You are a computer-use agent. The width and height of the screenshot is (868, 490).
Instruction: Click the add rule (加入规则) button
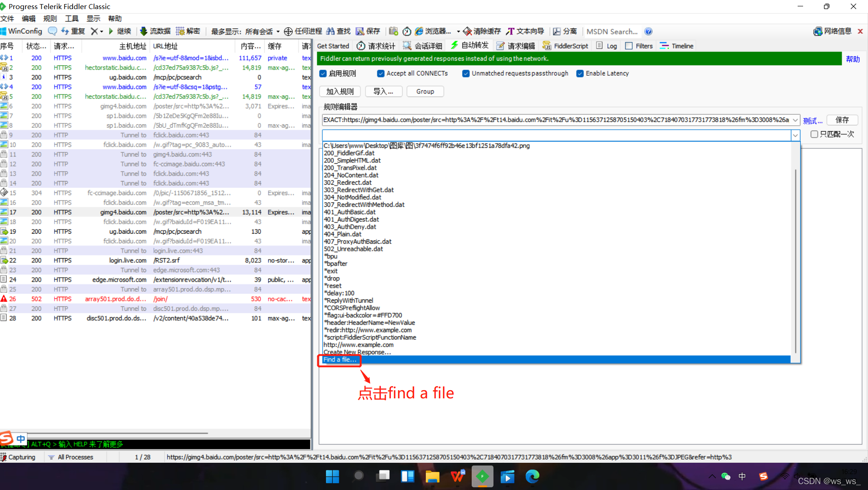[x=340, y=91]
